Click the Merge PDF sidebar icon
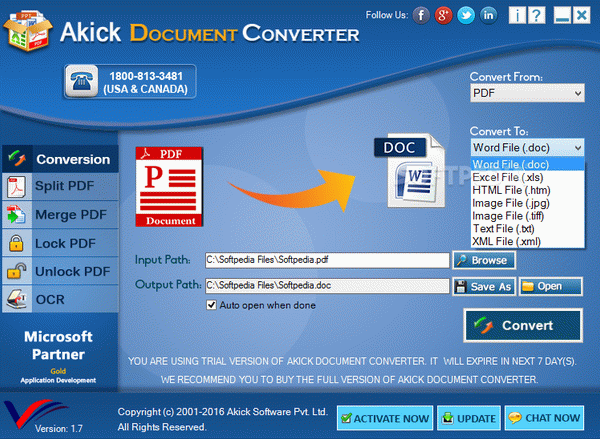 16,215
